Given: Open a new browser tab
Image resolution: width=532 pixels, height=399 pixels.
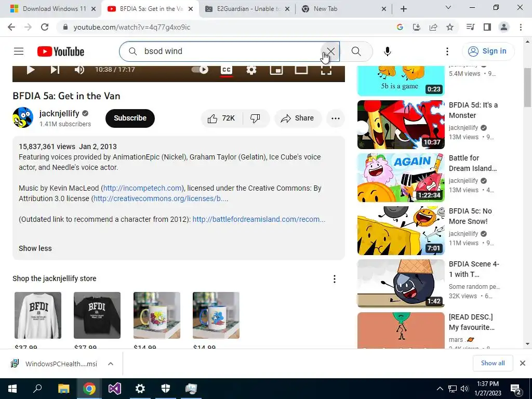Looking at the screenshot, I should pyautogui.click(x=403, y=9).
